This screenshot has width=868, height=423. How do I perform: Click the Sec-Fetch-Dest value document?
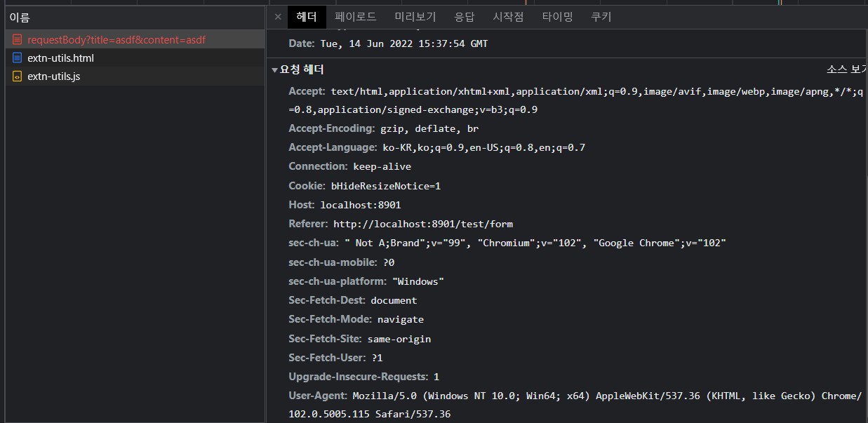(x=394, y=300)
